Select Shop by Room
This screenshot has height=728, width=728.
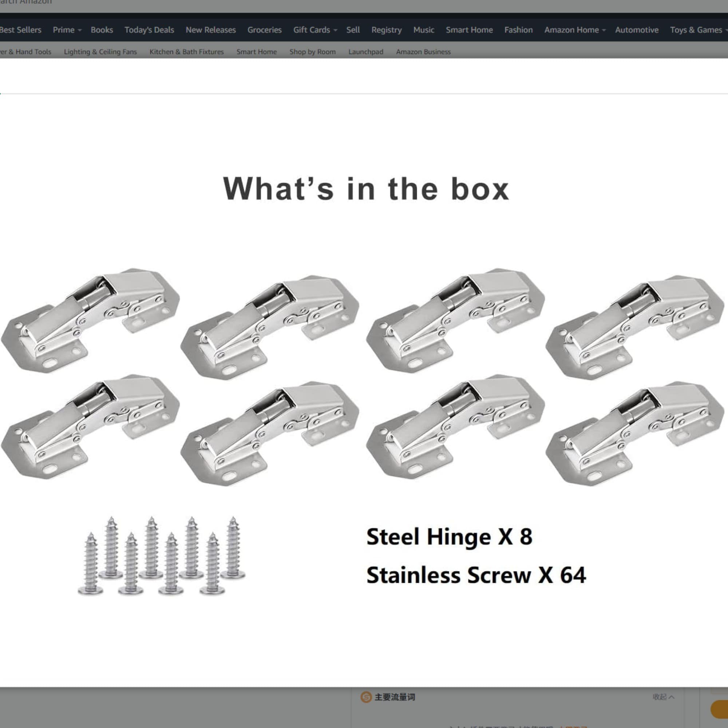pos(312,52)
